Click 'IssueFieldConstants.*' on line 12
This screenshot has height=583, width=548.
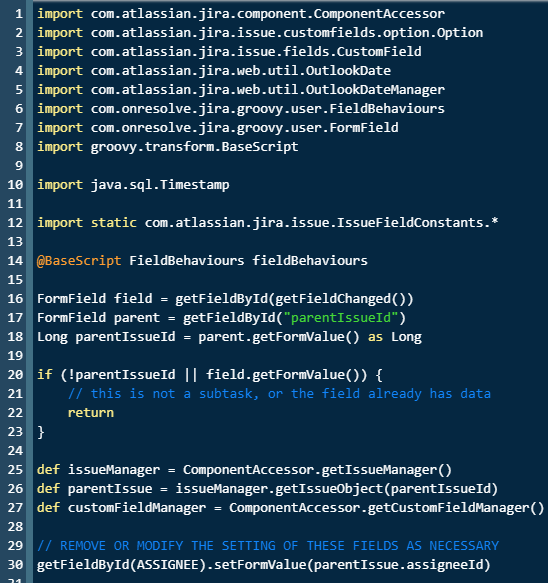tap(417, 223)
